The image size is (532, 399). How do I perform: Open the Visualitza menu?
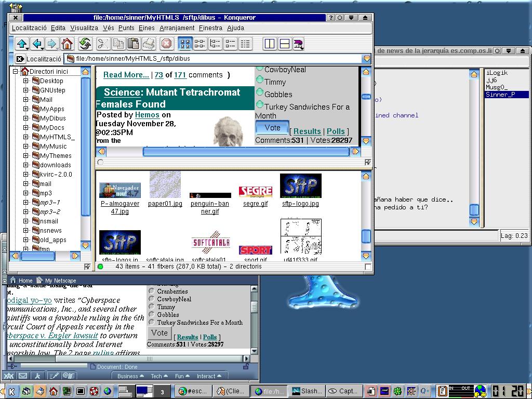[84, 28]
